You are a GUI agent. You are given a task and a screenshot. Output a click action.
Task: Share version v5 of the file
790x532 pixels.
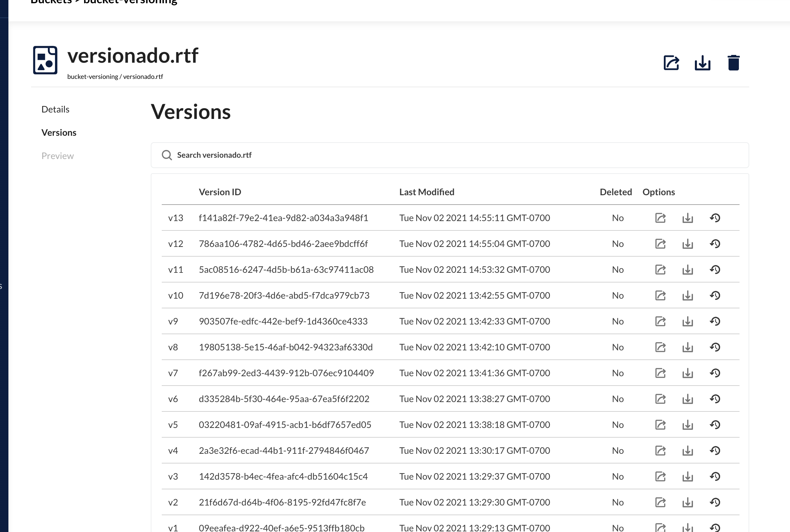[660, 425]
